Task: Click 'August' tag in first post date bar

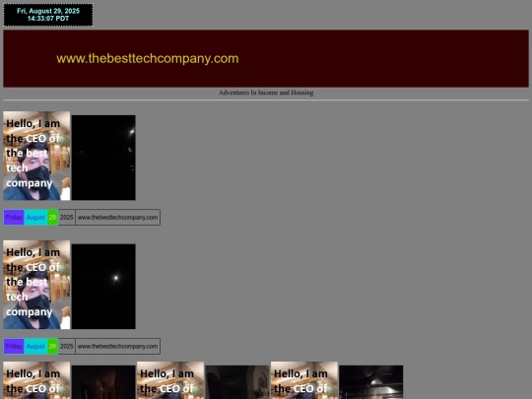Action: [35, 218]
